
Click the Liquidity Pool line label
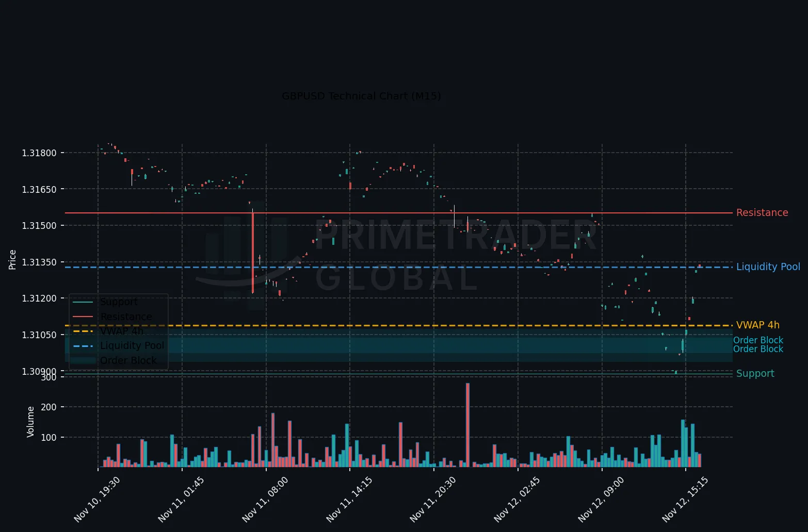coord(768,267)
